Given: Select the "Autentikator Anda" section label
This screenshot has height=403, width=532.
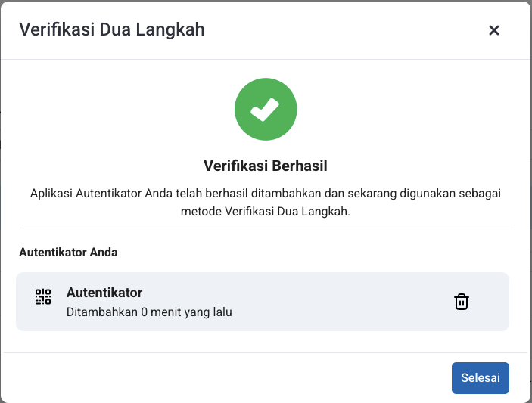Looking at the screenshot, I should pyautogui.click(x=68, y=252).
